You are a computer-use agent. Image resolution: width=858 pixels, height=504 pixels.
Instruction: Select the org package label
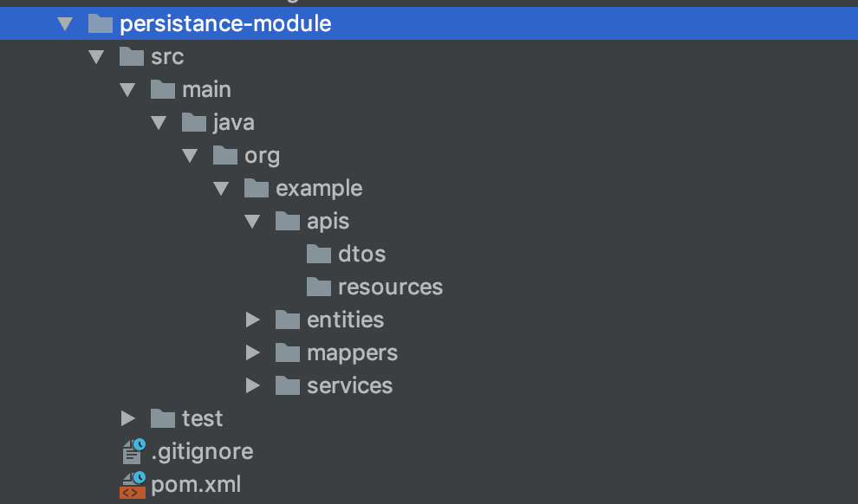(262, 155)
